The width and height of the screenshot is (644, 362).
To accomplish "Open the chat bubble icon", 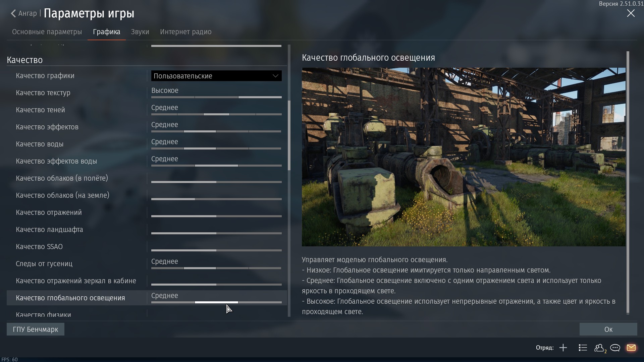I will click(x=615, y=348).
